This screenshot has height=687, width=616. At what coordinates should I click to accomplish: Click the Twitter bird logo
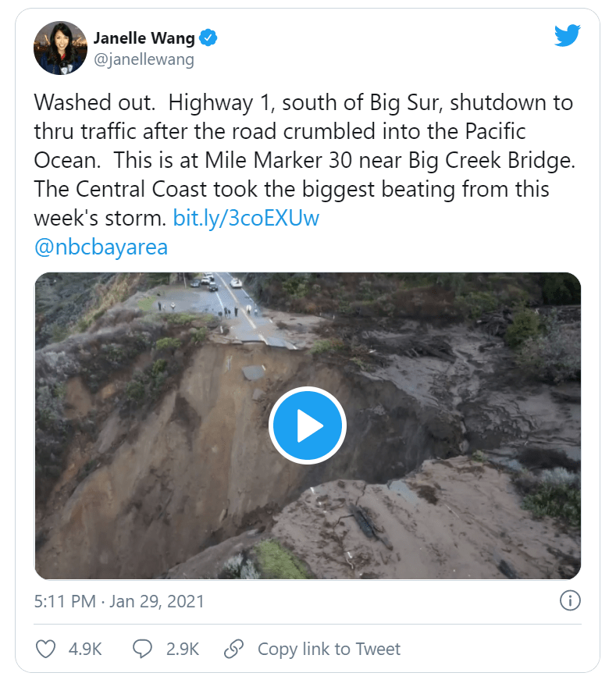(x=567, y=37)
